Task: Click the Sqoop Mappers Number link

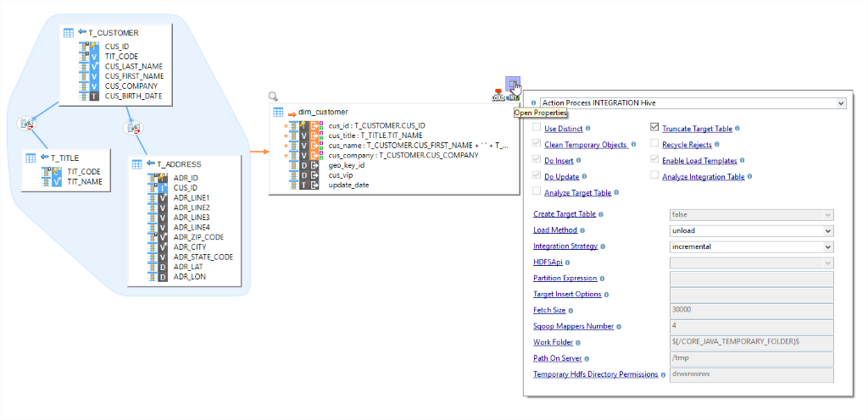Action: coord(574,326)
